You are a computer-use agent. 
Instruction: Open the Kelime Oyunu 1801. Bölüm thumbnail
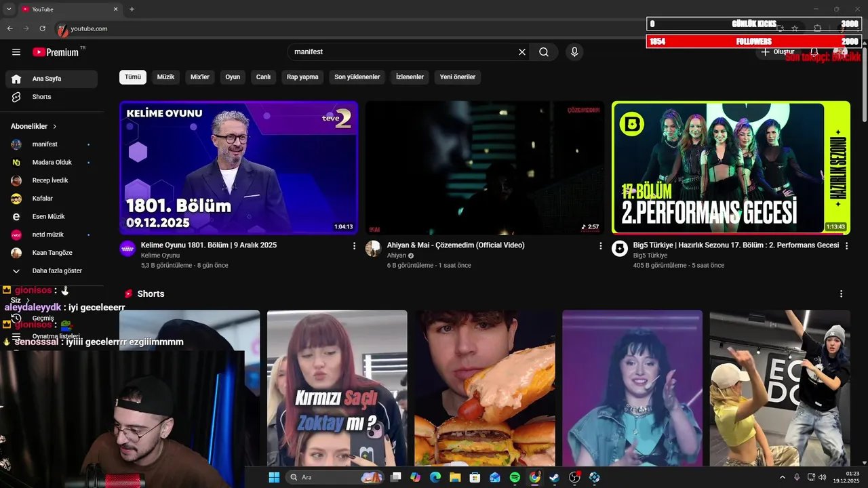click(x=239, y=167)
